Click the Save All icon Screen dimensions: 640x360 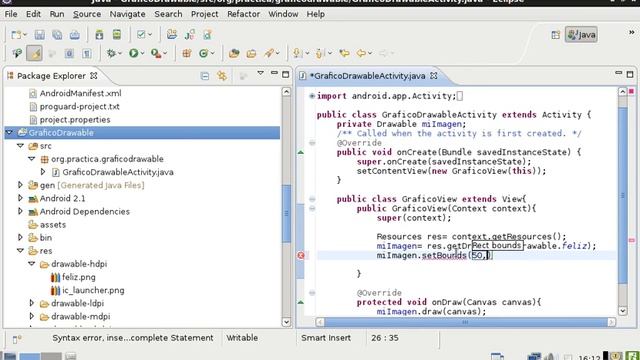tap(57, 35)
